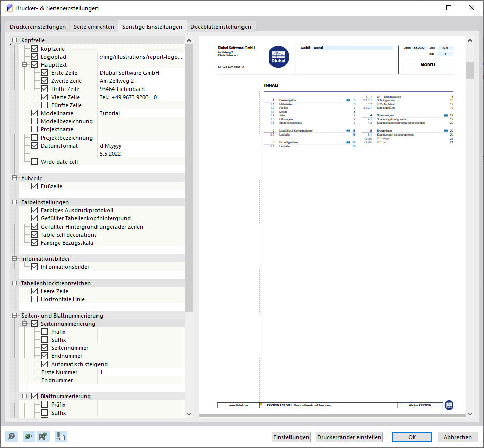The height and width of the screenshot is (448, 484).
Task: Collapse the Farbeinstellungen group
Action: coord(14,202)
